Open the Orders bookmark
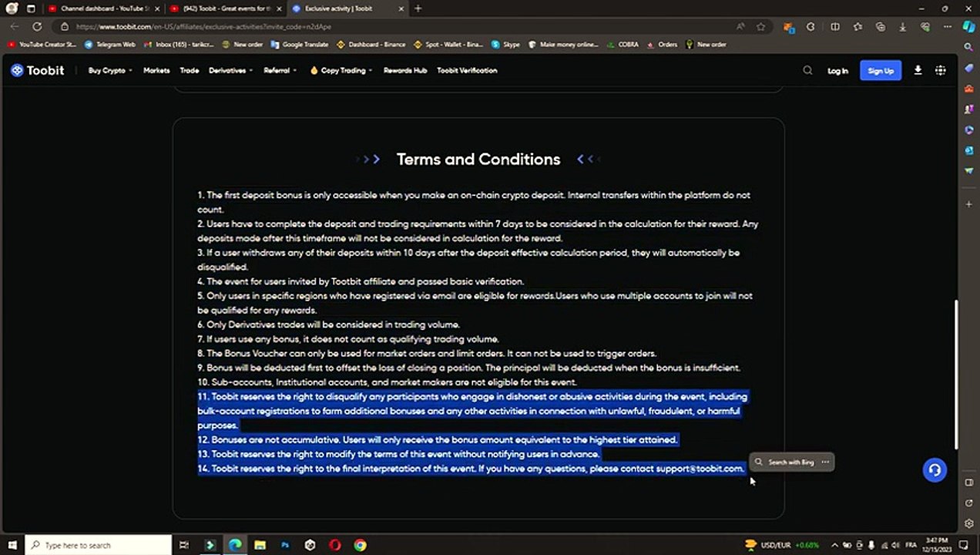 click(x=663, y=45)
